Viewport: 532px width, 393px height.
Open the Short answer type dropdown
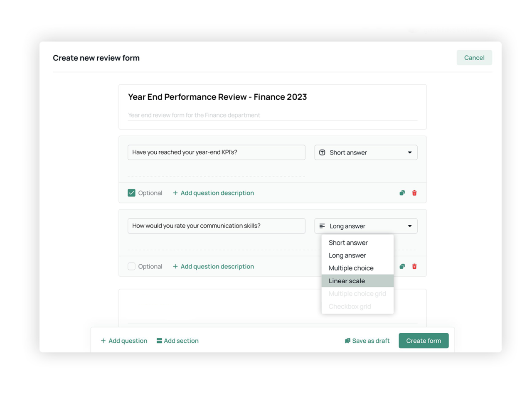tap(366, 152)
